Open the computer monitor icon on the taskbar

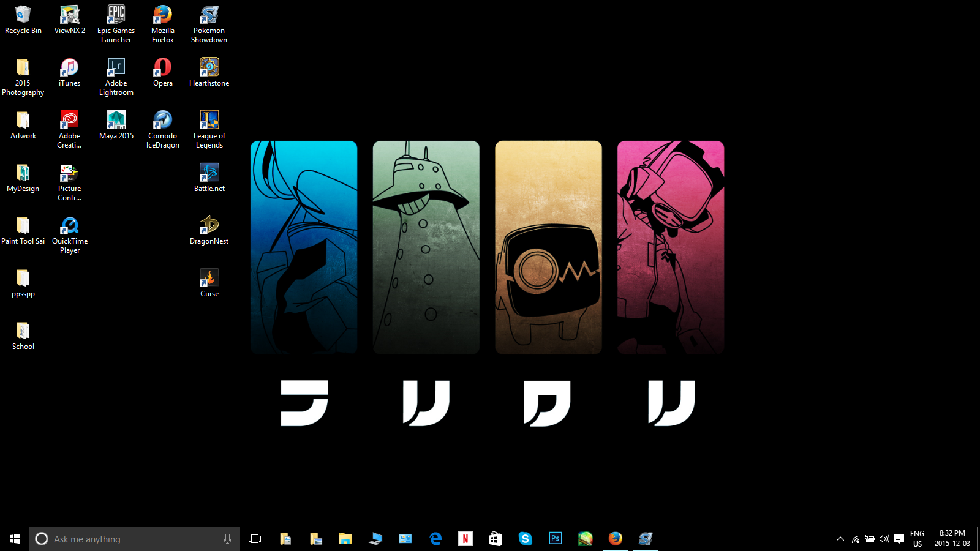coord(375,539)
